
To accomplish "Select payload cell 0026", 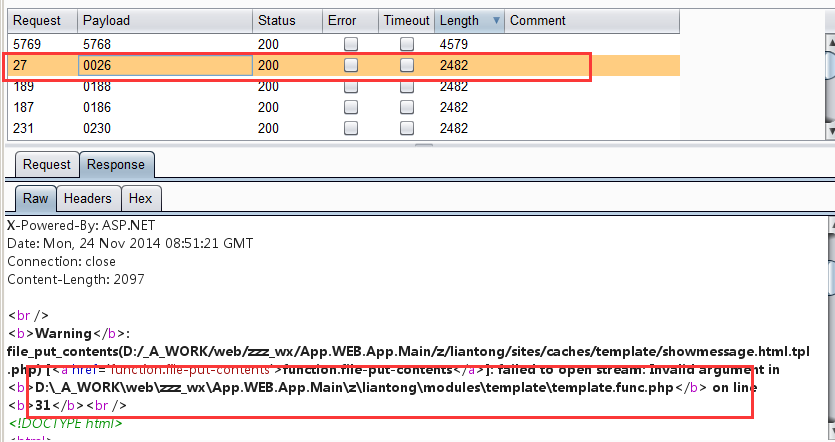I will 165,65.
